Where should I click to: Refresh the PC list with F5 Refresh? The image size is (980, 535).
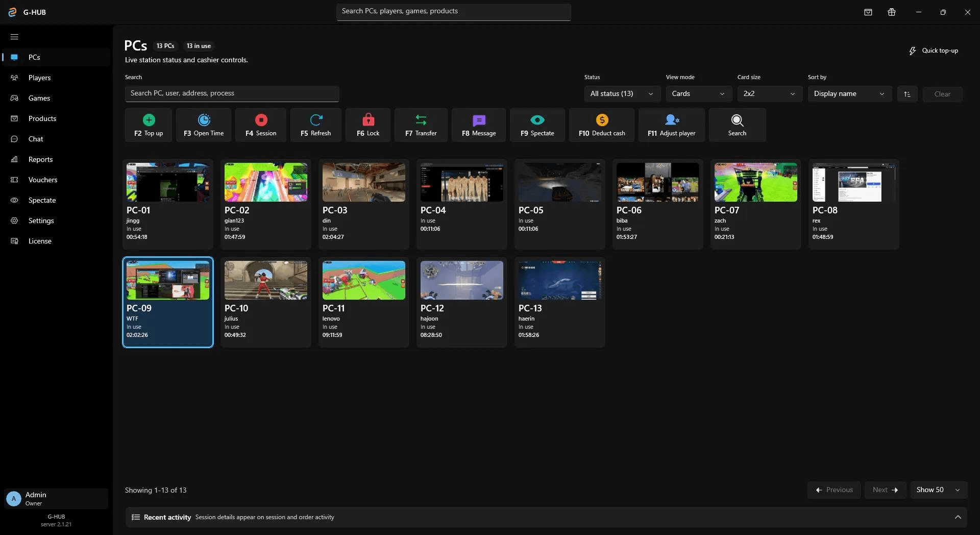[x=315, y=125]
